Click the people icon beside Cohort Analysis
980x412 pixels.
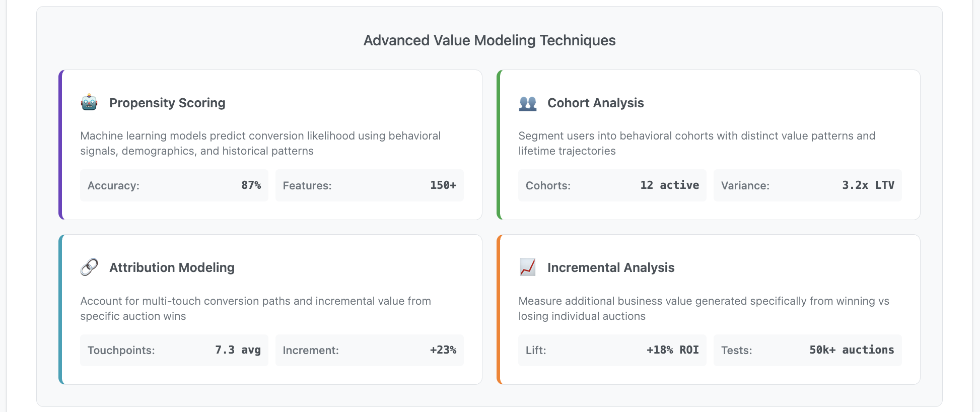tap(527, 103)
